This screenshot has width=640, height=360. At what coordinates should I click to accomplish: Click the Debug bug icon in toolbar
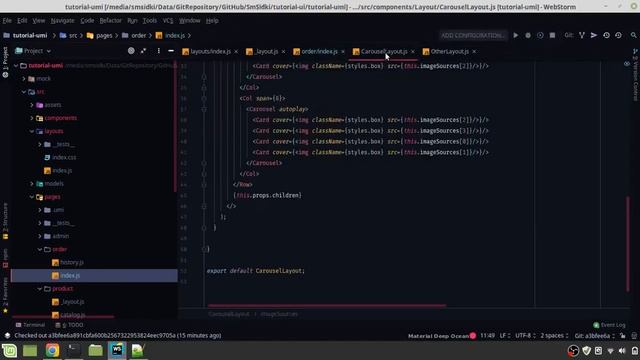[528, 36]
